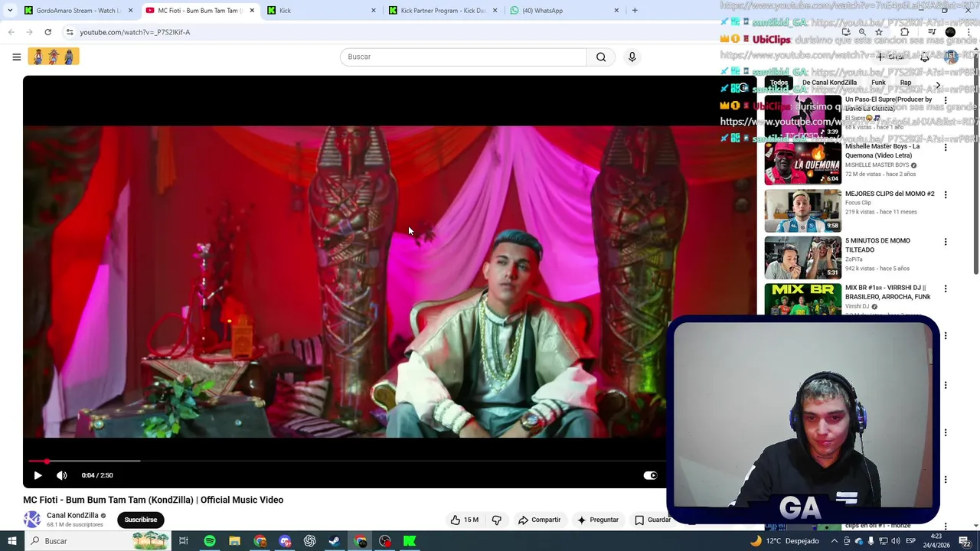Open the YouTube account avatar menu
This screenshot has height=551, width=980.
coord(950,57)
